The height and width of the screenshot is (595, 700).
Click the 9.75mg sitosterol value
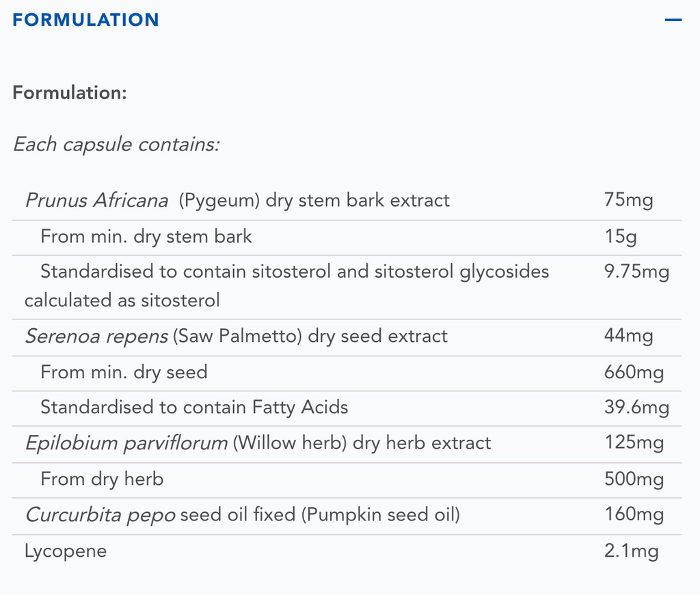(636, 272)
